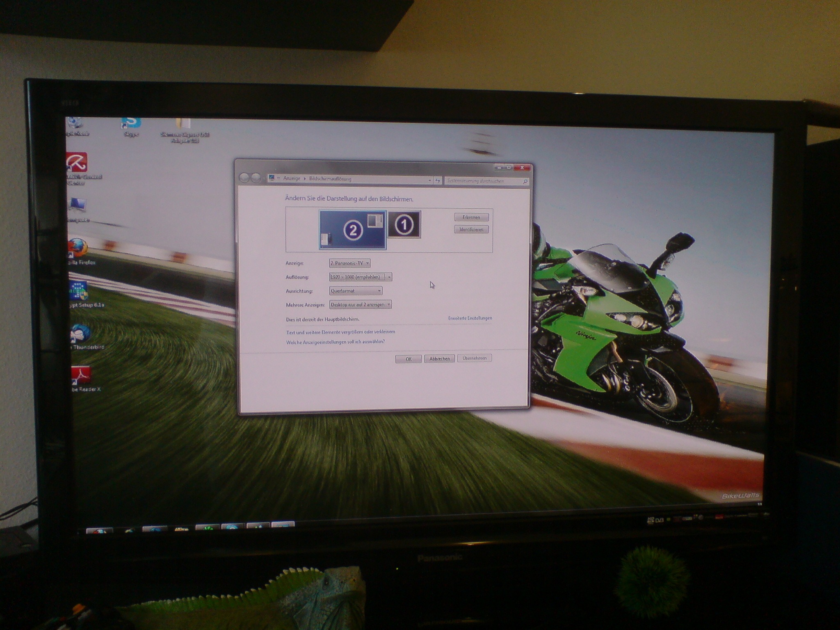Open the Ausrichtung orientation dropdown
This screenshot has width=840, height=630.
[356, 291]
